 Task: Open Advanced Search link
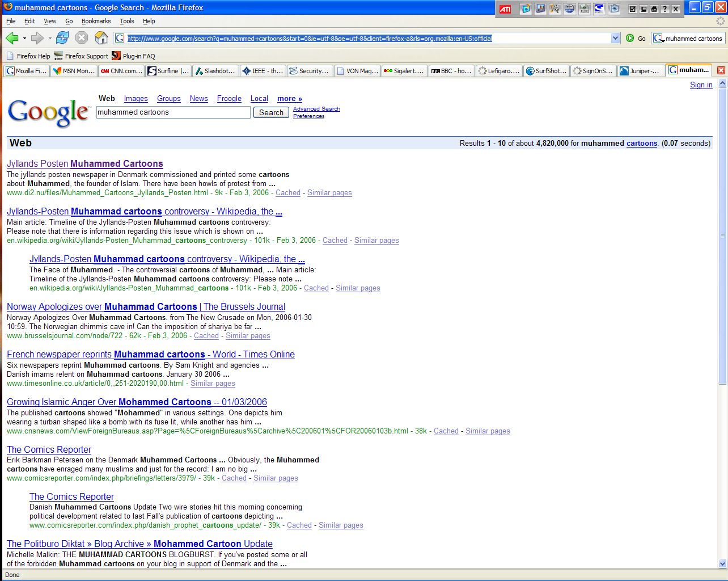316,109
